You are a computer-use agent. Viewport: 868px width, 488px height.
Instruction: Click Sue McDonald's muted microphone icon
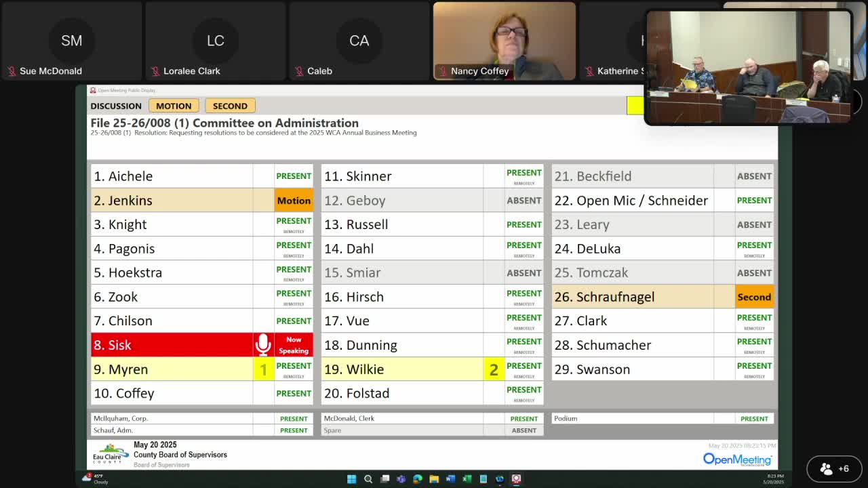pos(12,71)
